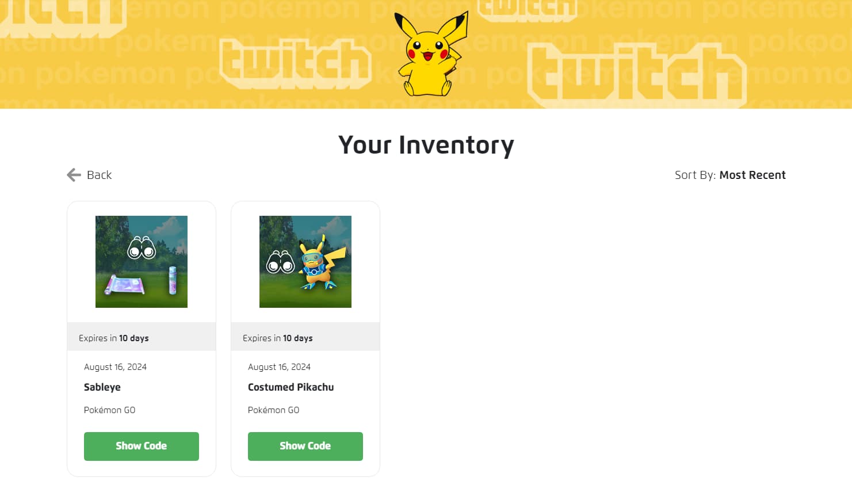Go back using the Back link
The image size is (852, 504).
click(99, 175)
